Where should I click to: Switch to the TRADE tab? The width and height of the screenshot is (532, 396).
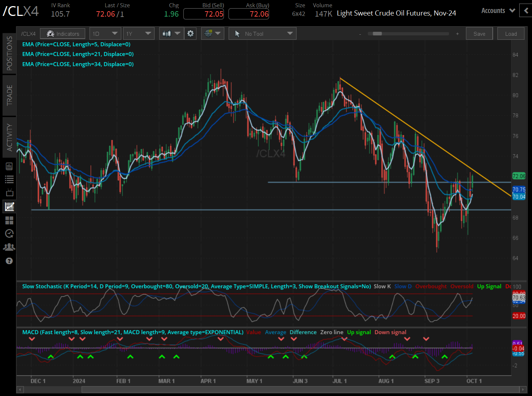(x=9, y=95)
